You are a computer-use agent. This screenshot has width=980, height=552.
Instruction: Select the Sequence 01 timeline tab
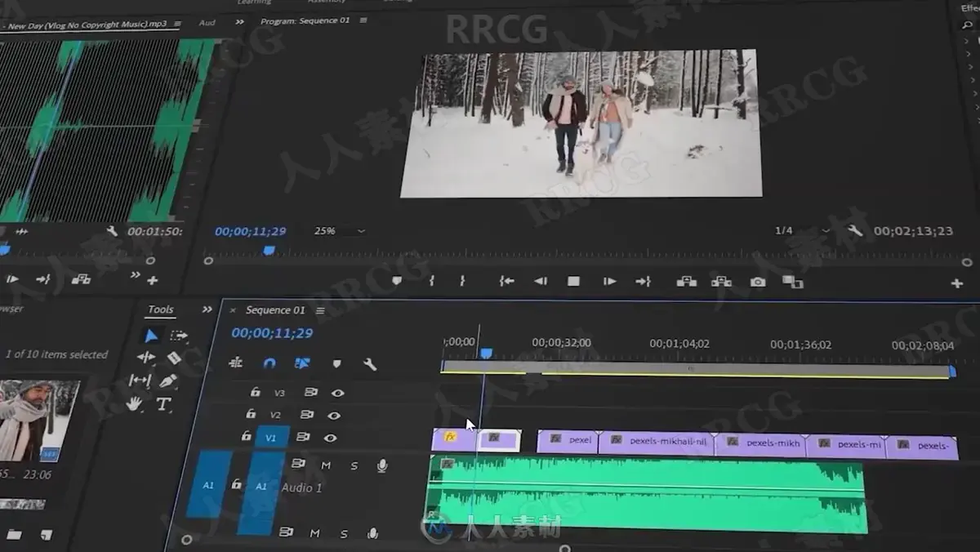pyautogui.click(x=275, y=310)
